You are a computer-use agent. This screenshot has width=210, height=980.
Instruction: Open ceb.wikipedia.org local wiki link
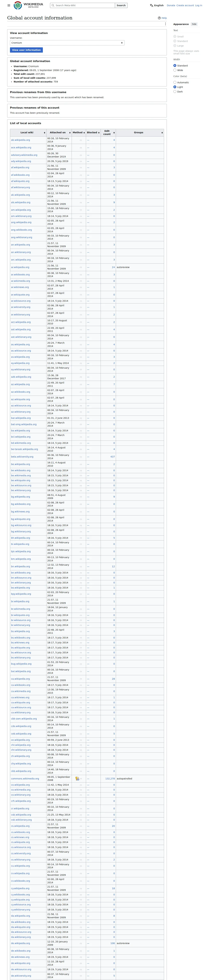pos(21,734)
